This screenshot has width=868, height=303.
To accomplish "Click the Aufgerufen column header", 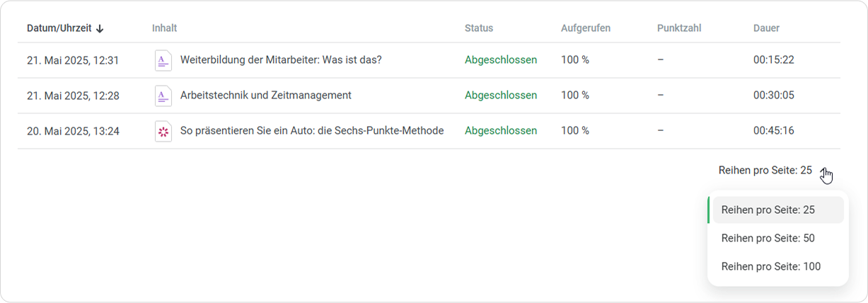I will click(586, 28).
